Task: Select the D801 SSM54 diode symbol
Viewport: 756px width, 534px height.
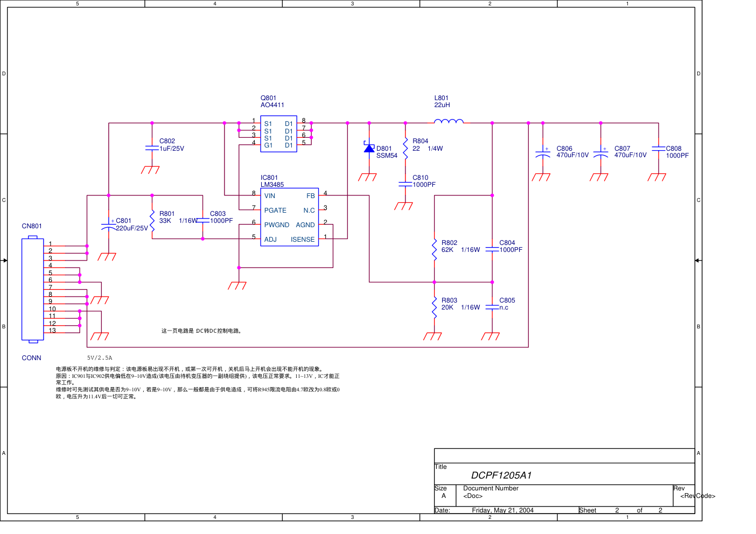Action: (x=369, y=148)
